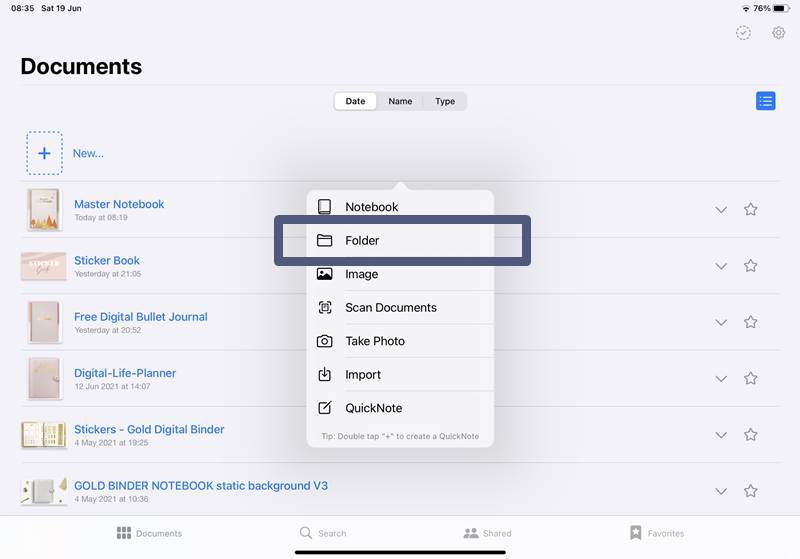The height and width of the screenshot is (559, 800).
Task: Favorite Sticker Book with its star
Action: [750, 266]
